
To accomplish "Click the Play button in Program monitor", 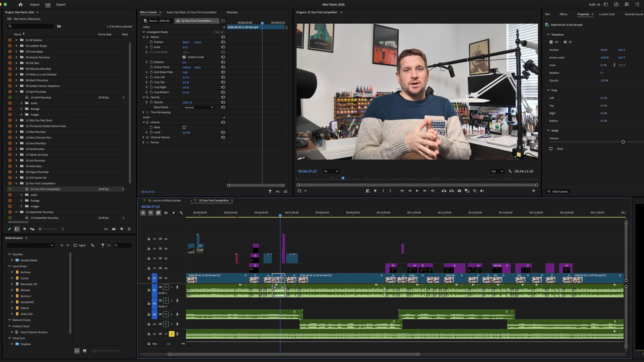I will pos(417,191).
